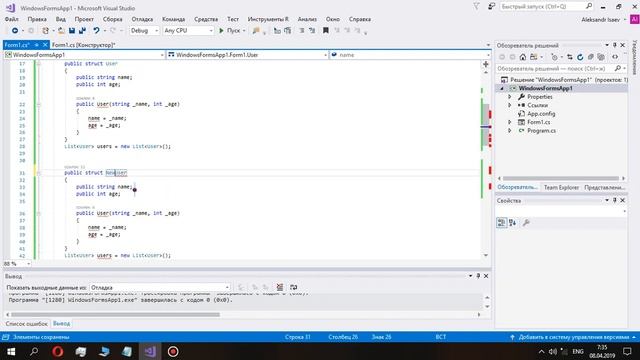Click the Solution Explorer horizontal scrollbar thumb

[x=561, y=178]
